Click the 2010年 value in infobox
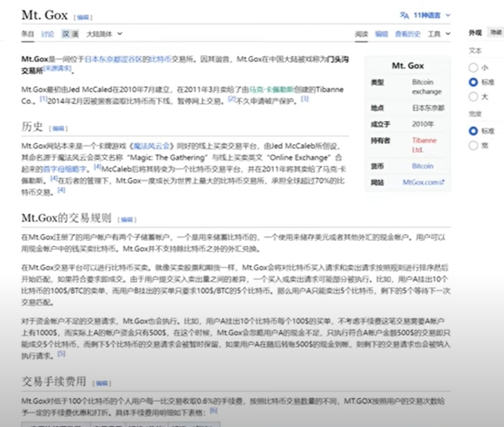The width and height of the screenshot is (504, 427). click(x=423, y=124)
